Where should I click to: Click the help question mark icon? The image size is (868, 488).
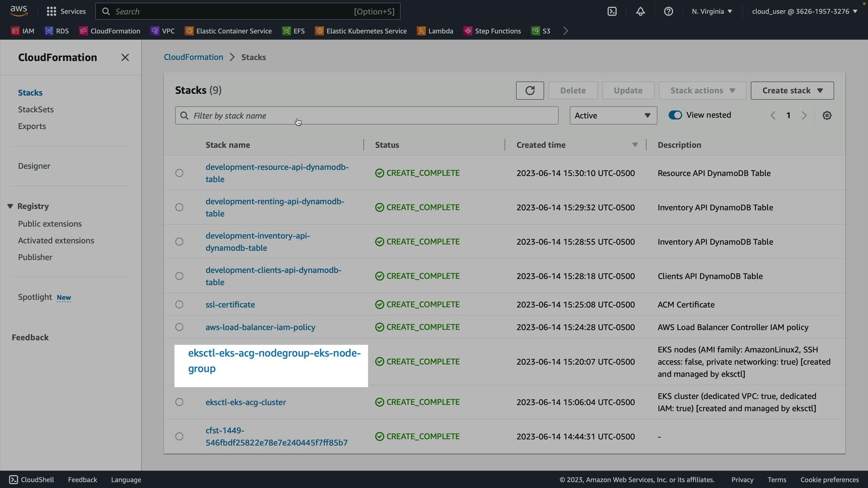click(x=669, y=11)
